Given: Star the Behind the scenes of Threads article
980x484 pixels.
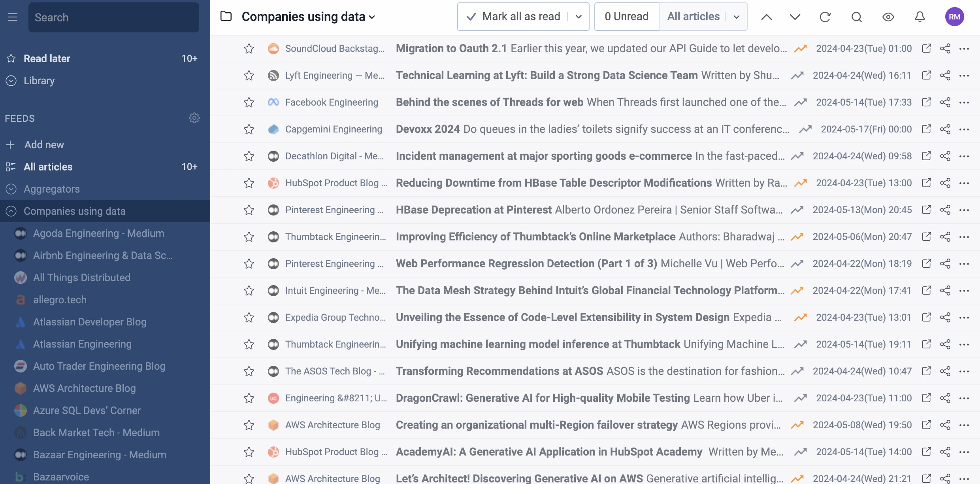Looking at the screenshot, I should [x=249, y=102].
